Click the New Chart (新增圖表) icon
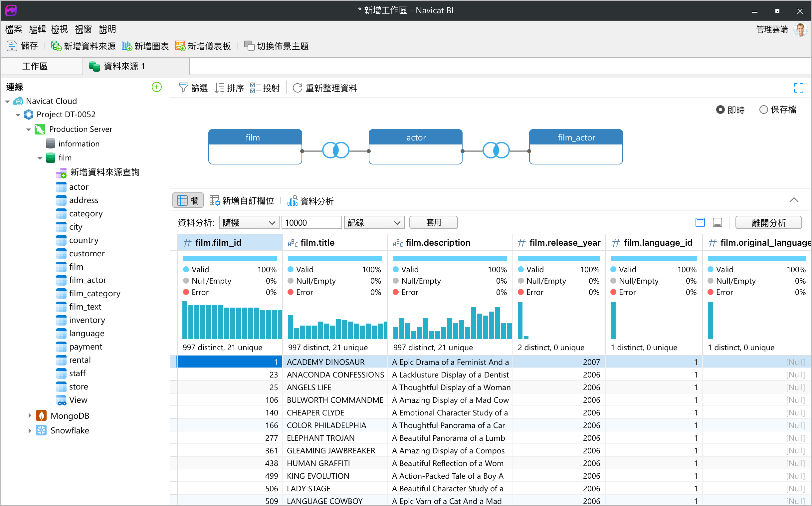Image resolution: width=812 pixels, height=506 pixels. click(127, 46)
